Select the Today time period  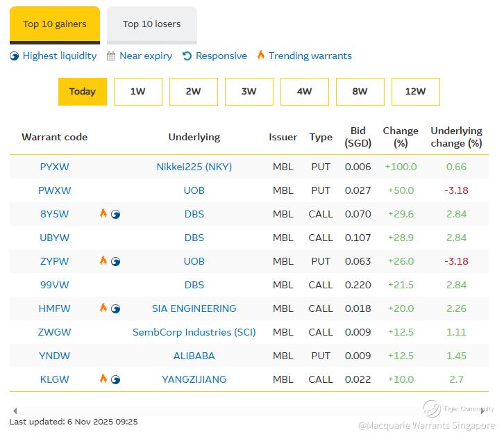click(x=83, y=92)
